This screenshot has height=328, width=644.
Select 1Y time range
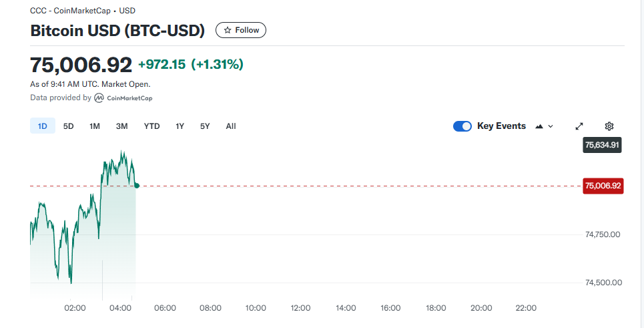point(180,126)
